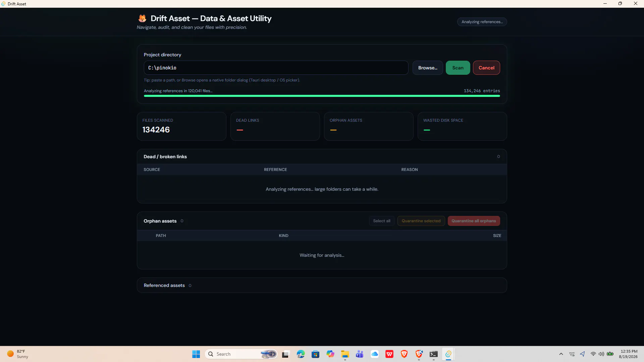Click the SOURCE column header
The image size is (644, 362).
152,170
